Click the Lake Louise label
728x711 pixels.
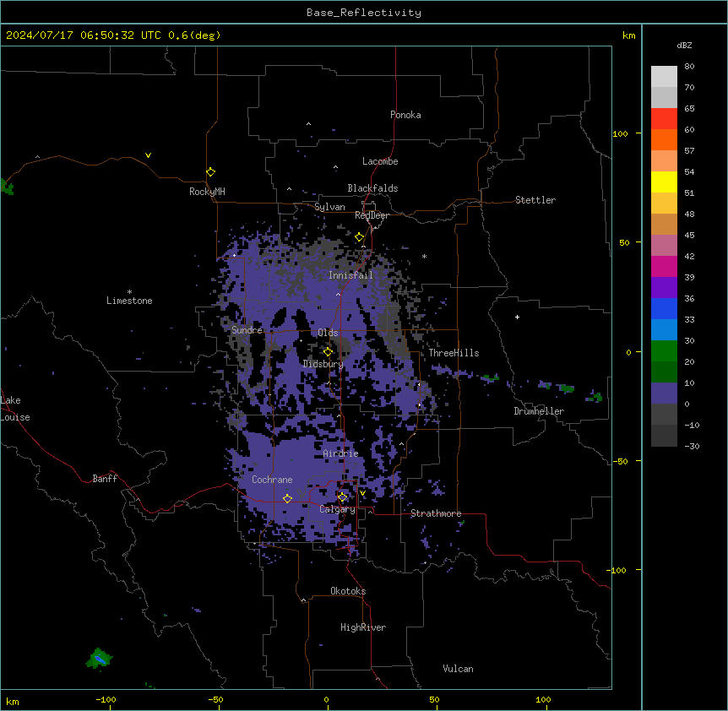click(15, 409)
